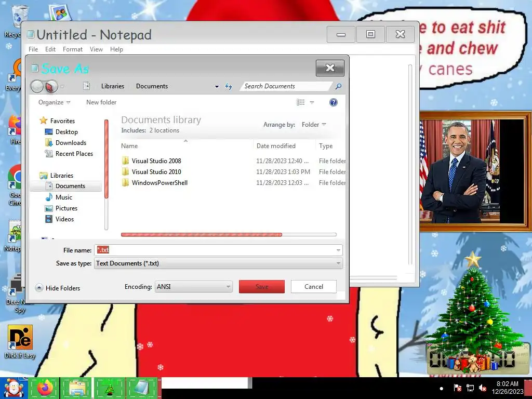Open the Organize dropdown menu
Viewport: 532px width, 399px height.
tap(54, 102)
